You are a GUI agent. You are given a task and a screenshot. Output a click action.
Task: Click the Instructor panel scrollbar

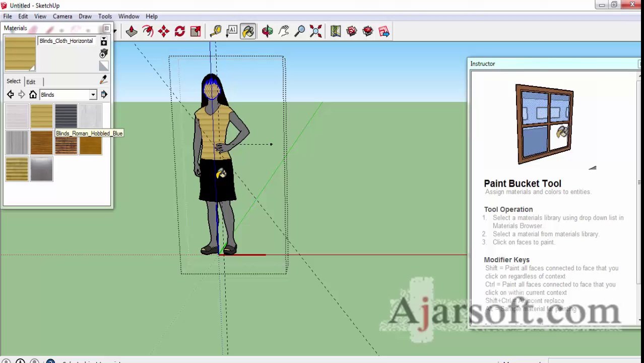[x=640, y=197]
